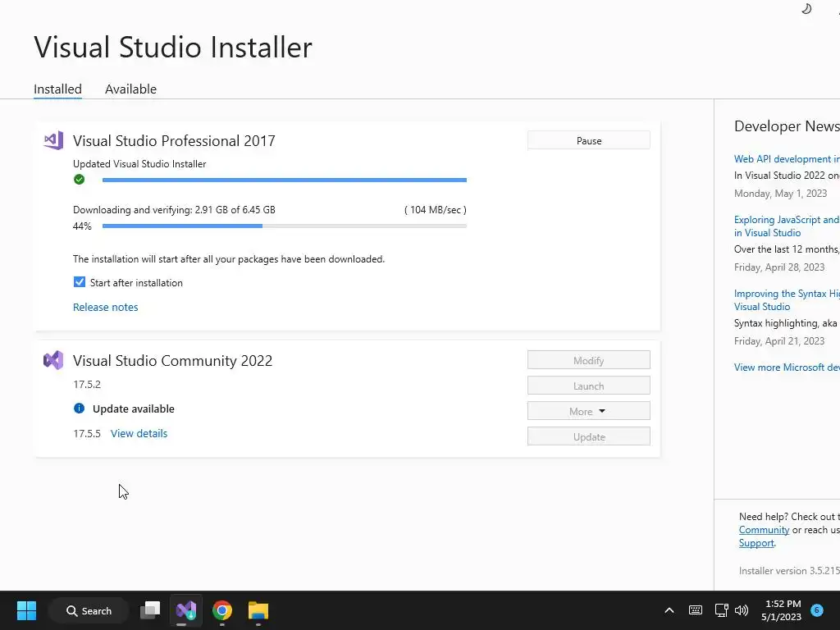Viewport: 840px width, 630px height.
Task: Switch to the Installed tab
Action: tap(58, 89)
